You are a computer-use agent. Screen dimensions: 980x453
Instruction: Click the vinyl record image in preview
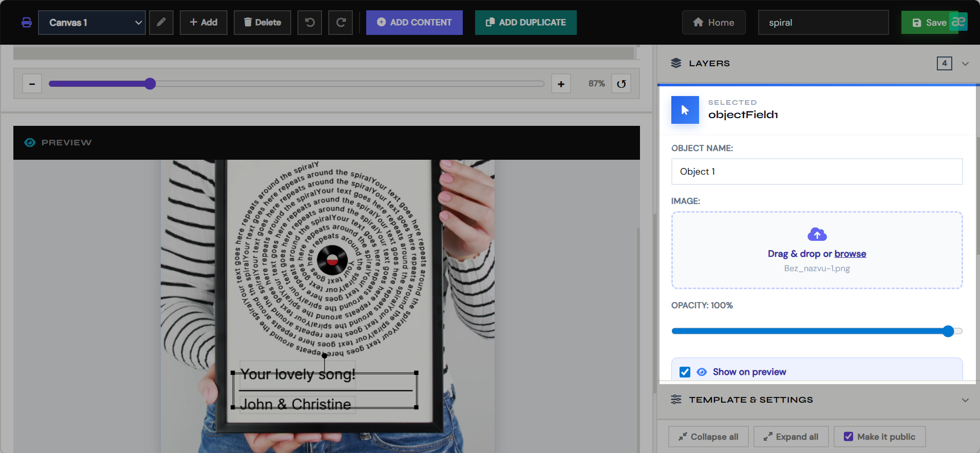332,260
